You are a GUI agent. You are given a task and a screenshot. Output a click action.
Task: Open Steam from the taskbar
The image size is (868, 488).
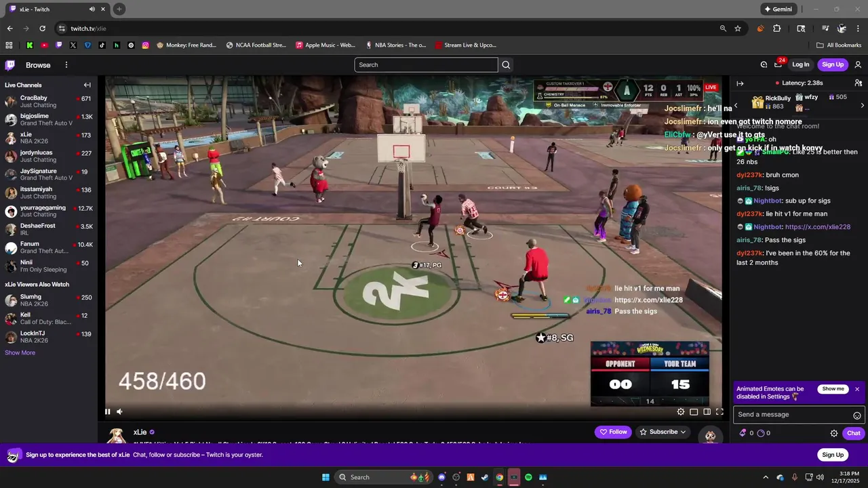[484, 477]
